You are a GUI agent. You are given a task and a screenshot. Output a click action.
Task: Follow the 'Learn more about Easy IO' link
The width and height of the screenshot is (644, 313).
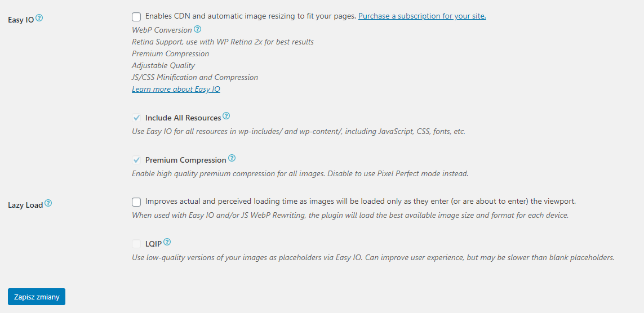tap(176, 90)
